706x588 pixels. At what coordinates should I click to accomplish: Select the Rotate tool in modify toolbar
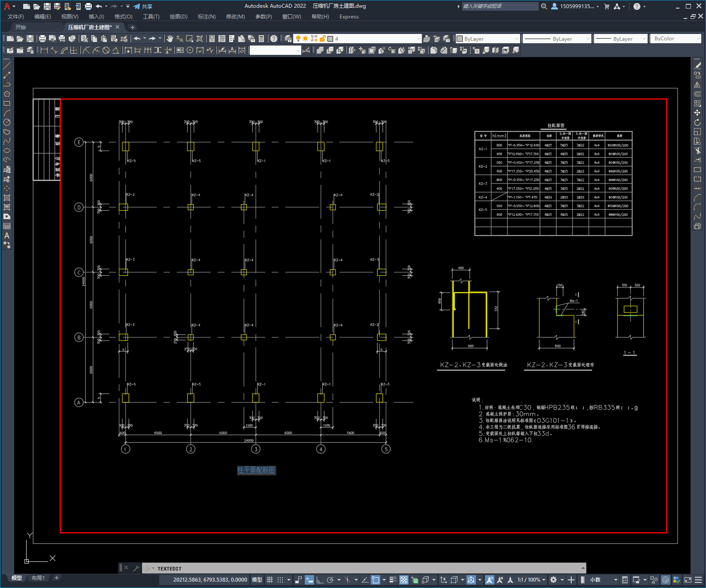[x=697, y=122]
